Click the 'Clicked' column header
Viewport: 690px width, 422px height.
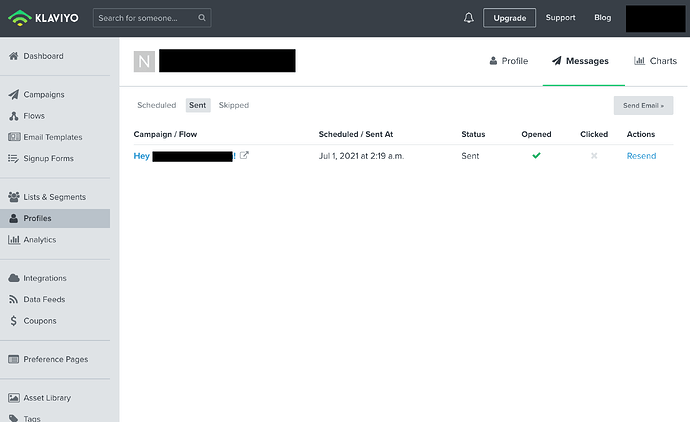(594, 134)
